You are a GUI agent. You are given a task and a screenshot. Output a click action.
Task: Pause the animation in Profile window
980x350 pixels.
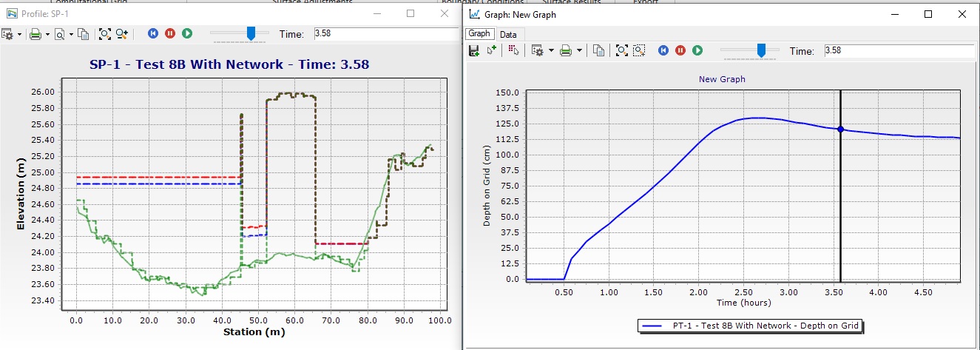(170, 33)
